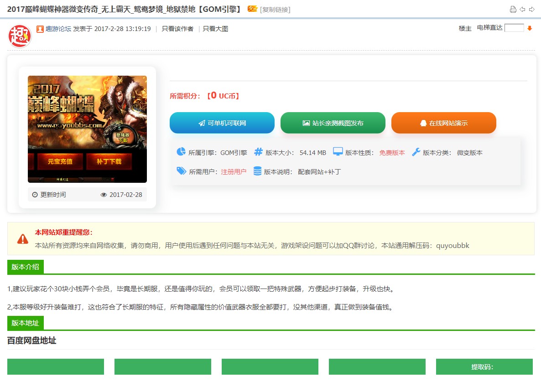Select 只看该作者 filter
The height and width of the screenshot is (392, 541).
pos(177,29)
